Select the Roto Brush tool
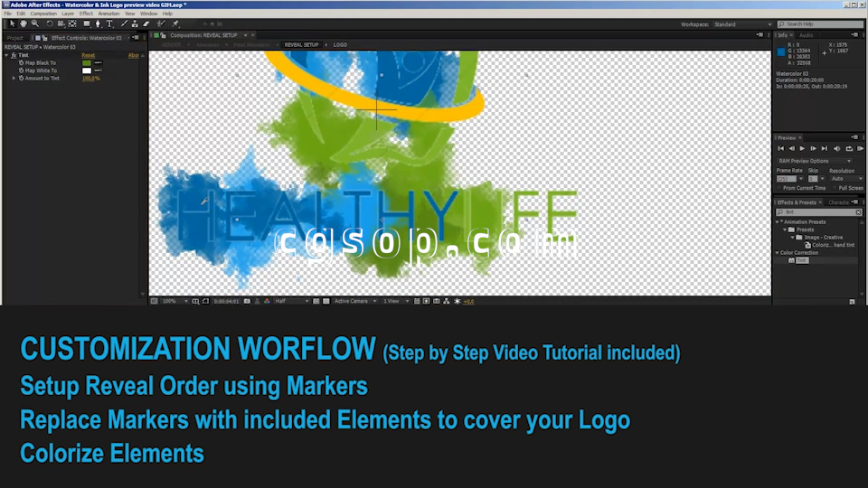This screenshot has width=868, height=488. [161, 23]
